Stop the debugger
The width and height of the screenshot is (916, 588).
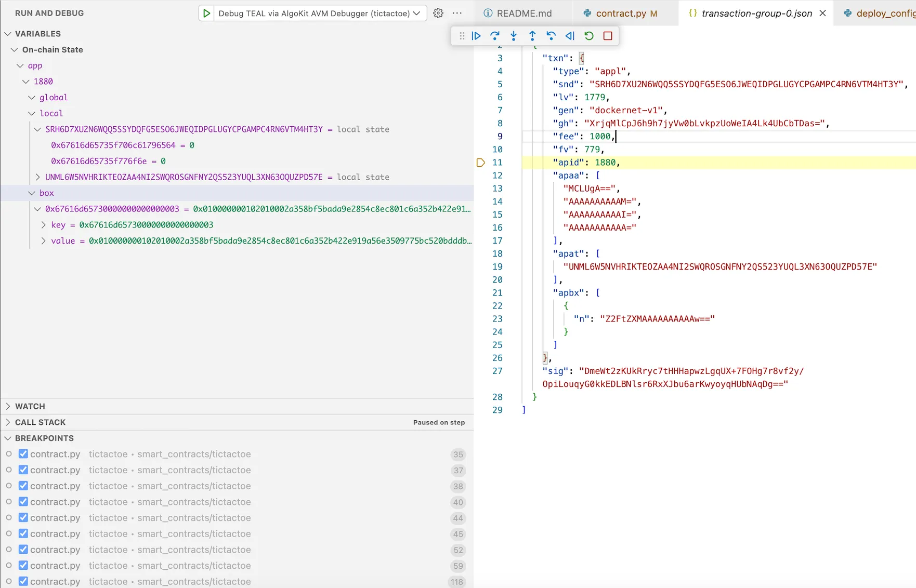click(x=607, y=36)
